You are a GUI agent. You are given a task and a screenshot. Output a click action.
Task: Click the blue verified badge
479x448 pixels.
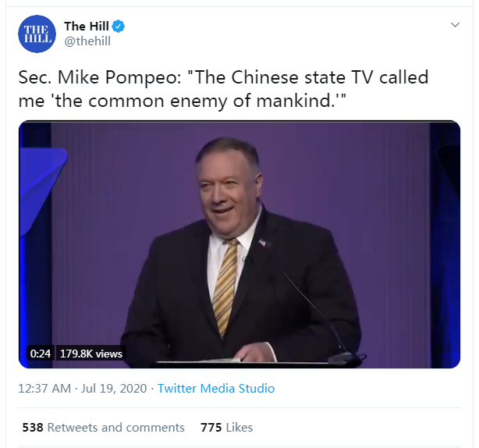119,27
